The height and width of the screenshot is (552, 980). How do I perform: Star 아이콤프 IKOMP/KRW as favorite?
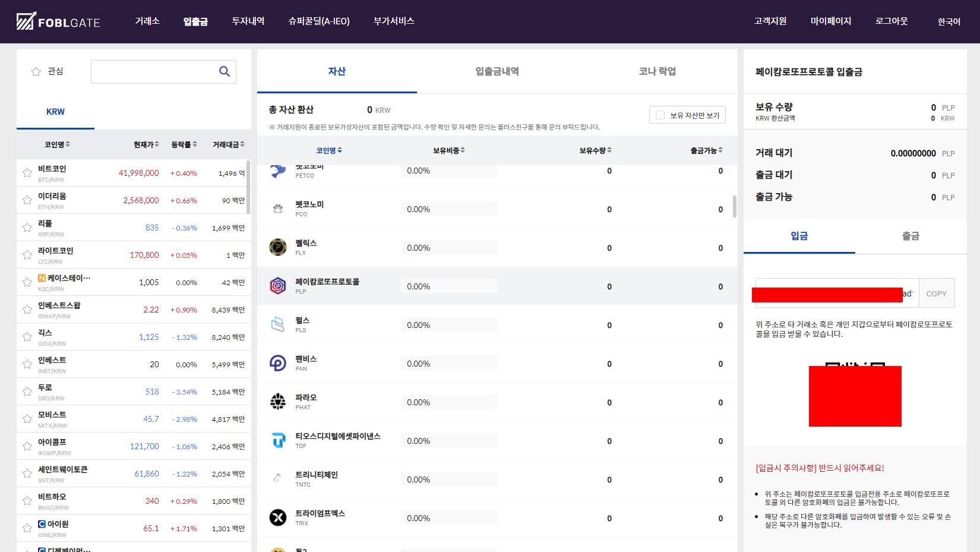27,446
